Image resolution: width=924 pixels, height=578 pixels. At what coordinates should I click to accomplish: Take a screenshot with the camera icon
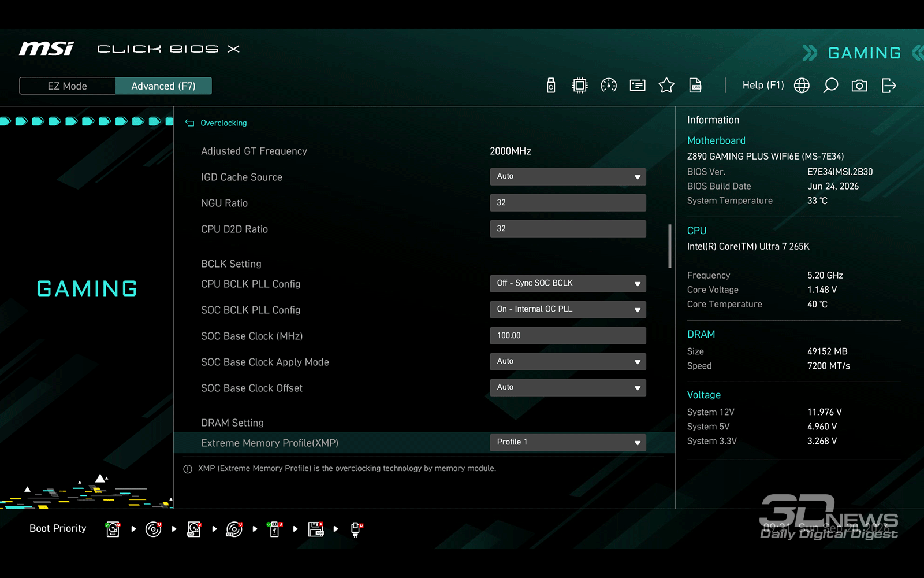[x=859, y=86]
